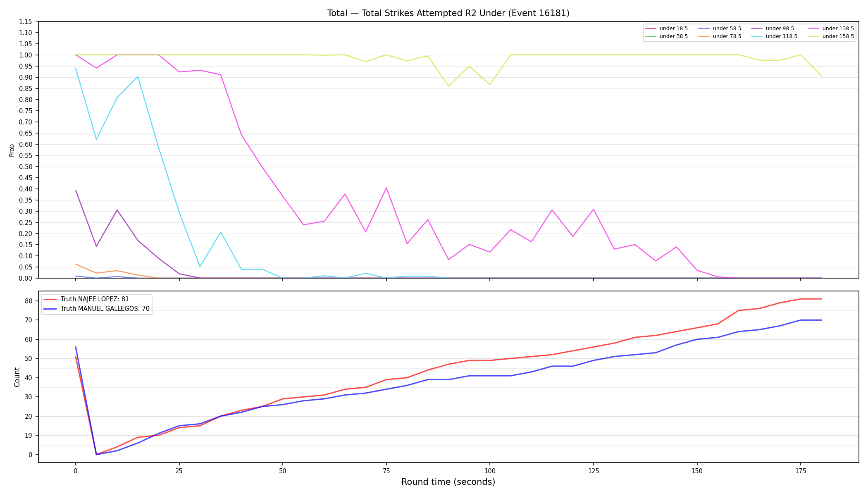The height and width of the screenshot is (496, 868).
Task: Click the 175 tick on round time axis
Action: [x=801, y=470]
